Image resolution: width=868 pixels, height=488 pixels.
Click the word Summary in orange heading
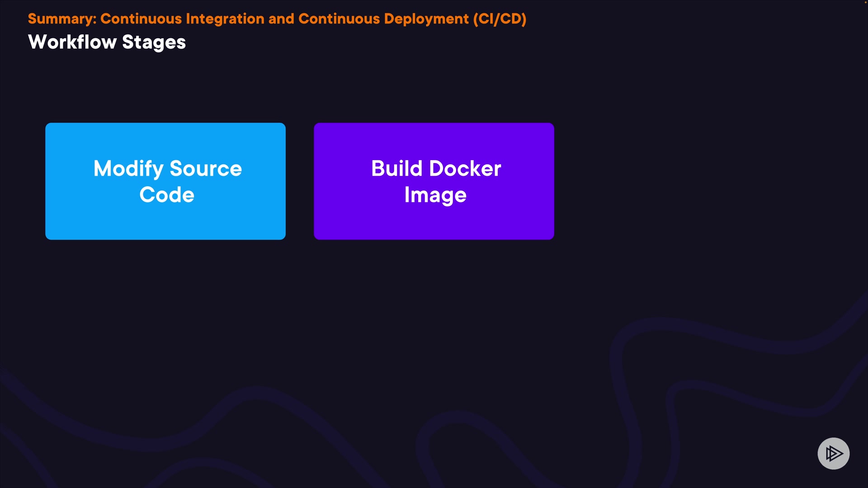tap(61, 19)
